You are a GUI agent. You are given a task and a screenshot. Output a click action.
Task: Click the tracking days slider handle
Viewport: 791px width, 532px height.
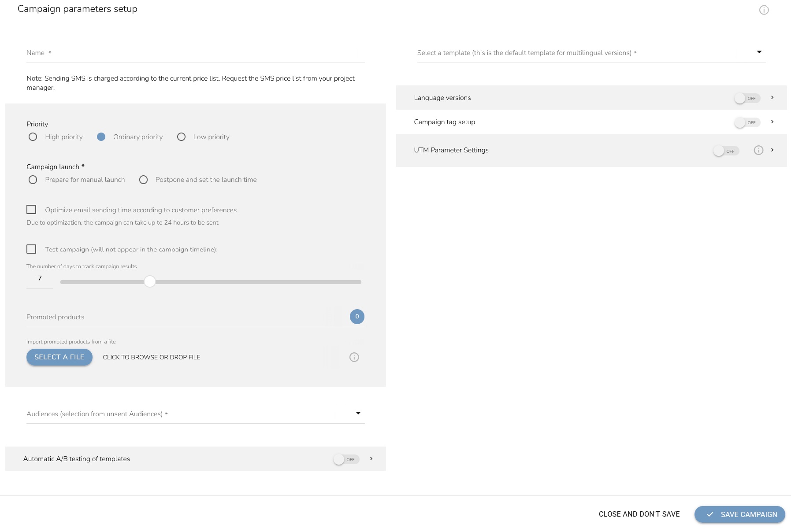[150, 282]
